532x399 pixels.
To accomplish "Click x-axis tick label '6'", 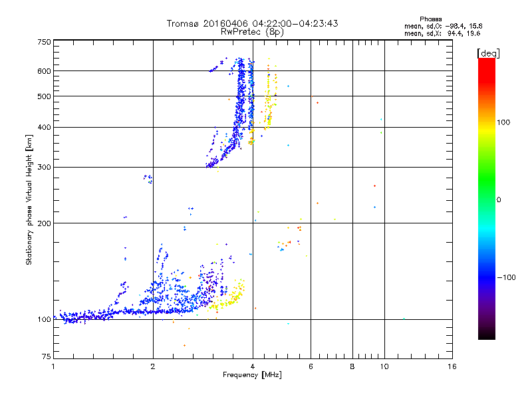I will (311, 366).
